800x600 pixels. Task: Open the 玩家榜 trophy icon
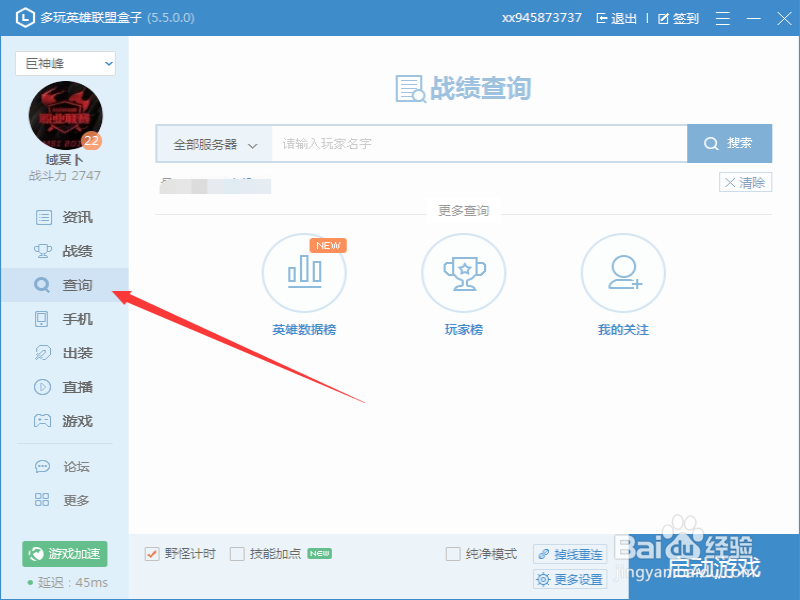(464, 273)
